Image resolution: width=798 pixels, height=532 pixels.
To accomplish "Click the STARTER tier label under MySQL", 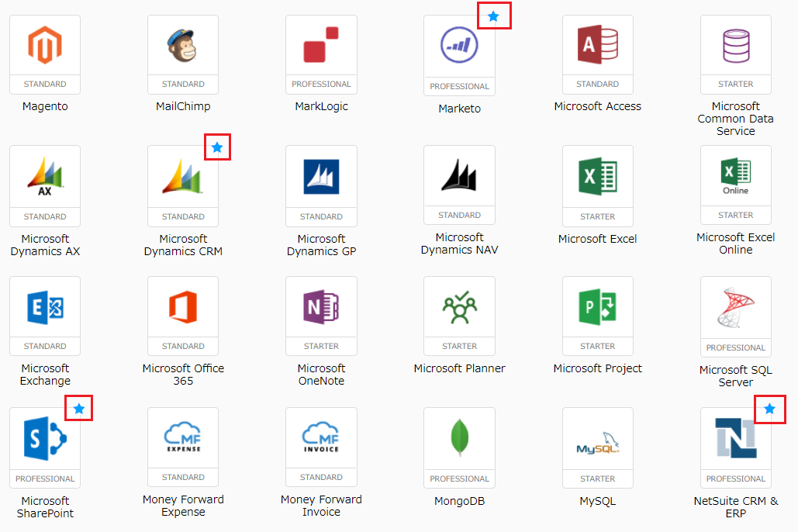I will click(x=597, y=478).
